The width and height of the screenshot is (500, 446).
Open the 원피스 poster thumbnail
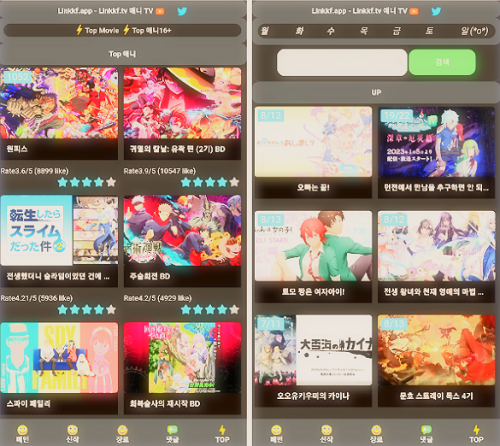coord(59,103)
